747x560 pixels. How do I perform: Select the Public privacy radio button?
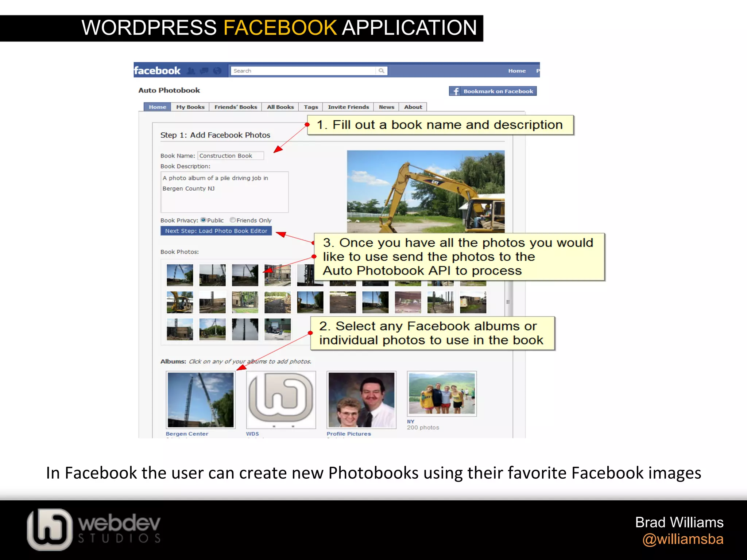coord(203,220)
